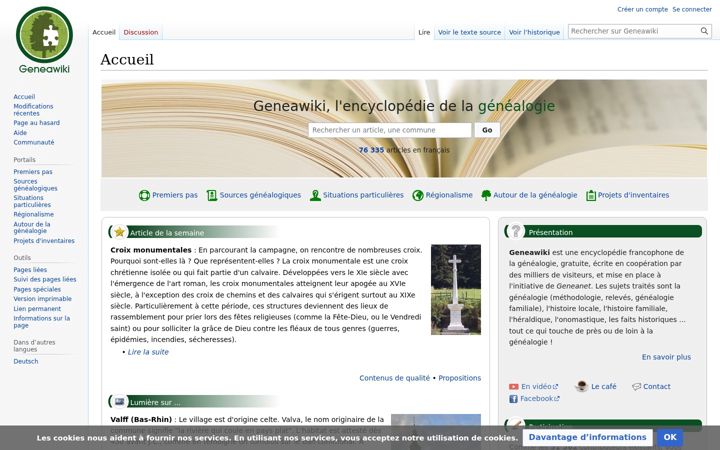Click Davantage d'informations button
The height and width of the screenshot is (450, 720).
(x=587, y=437)
